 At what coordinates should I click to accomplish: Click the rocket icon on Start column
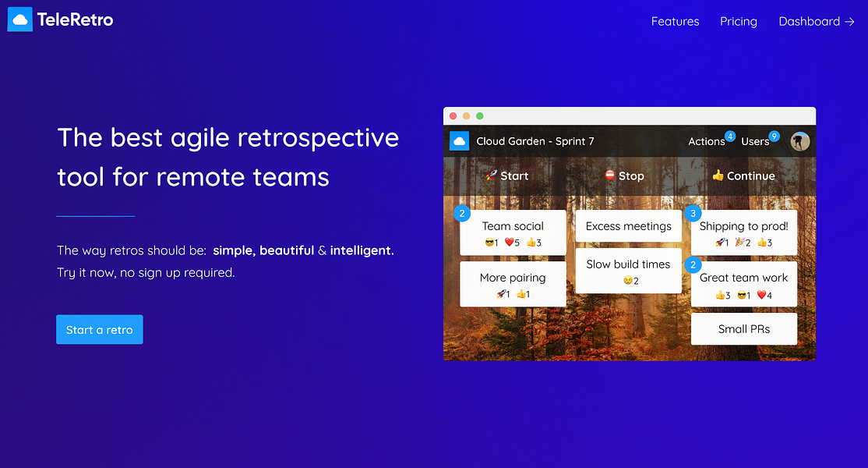pyautogui.click(x=491, y=175)
